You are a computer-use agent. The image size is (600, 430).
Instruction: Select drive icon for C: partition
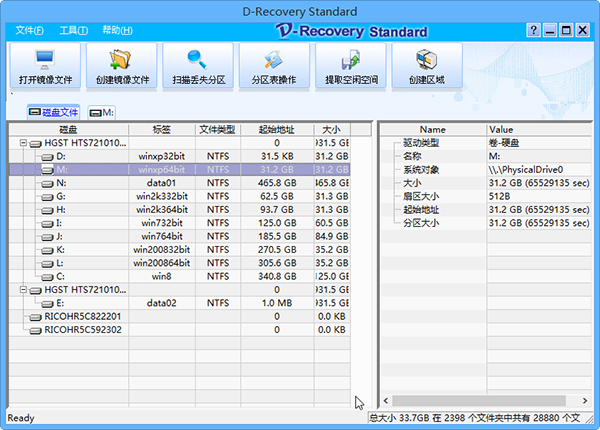pos(47,277)
